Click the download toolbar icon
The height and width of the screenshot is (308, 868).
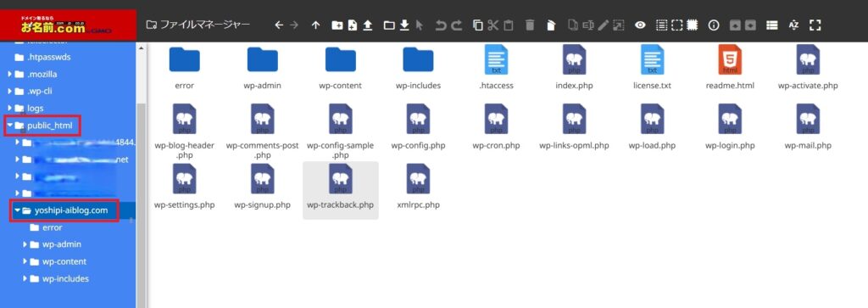coord(404,25)
